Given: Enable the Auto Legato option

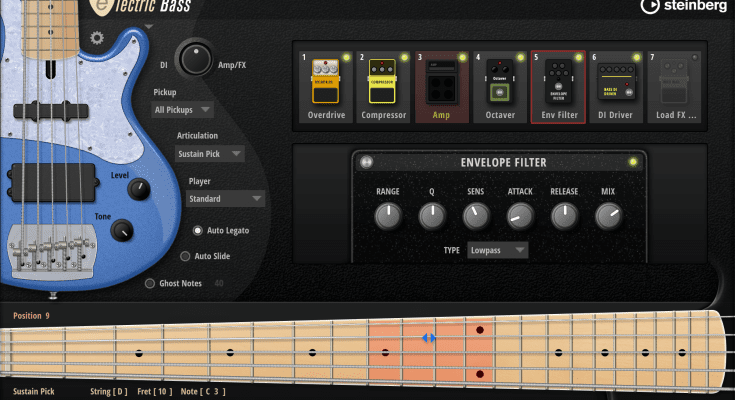Looking at the screenshot, I should [x=199, y=230].
